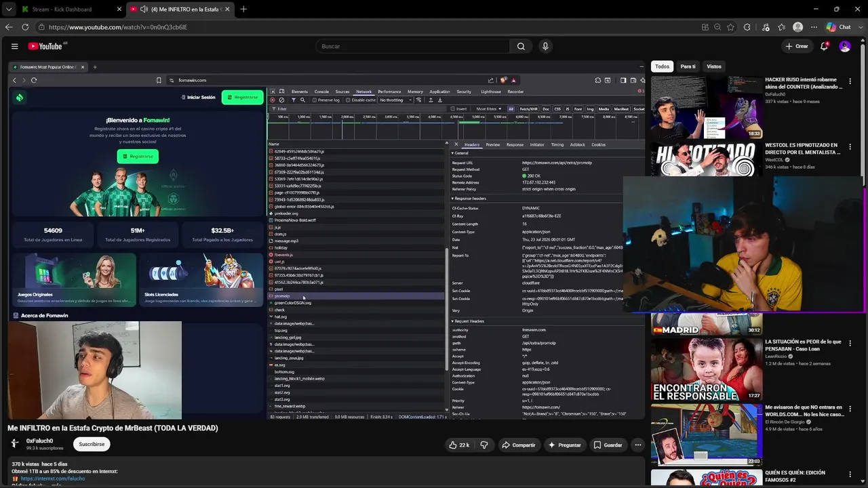Open the YouTube account avatar menu
The width and height of the screenshot is (868, 488).
(x=845, y=46)
